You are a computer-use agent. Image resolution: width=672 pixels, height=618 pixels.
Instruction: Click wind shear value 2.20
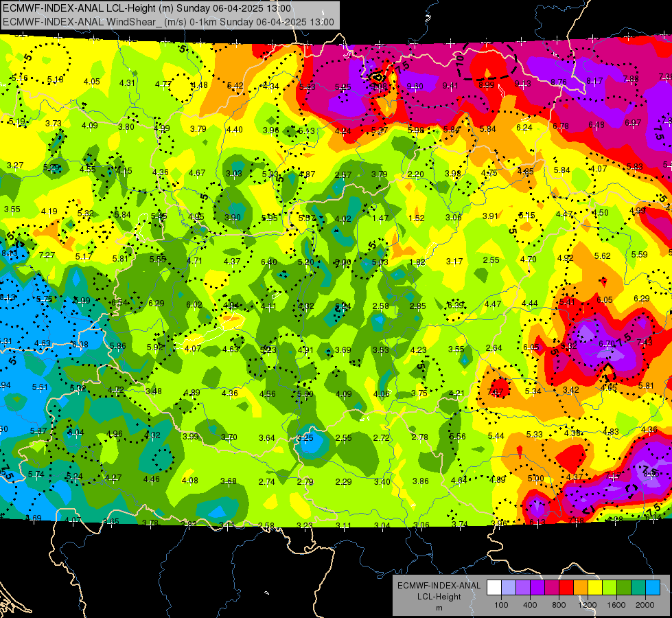[416, 174]
